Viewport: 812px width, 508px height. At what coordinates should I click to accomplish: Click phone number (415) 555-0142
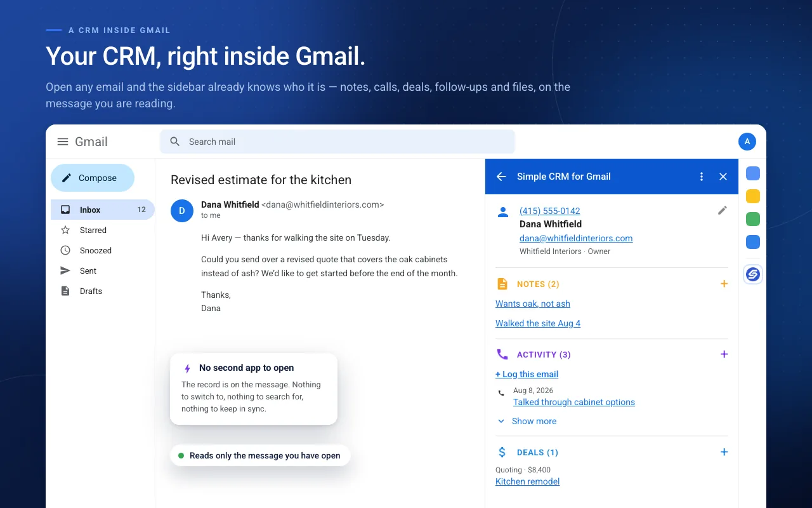[x=550, y=211]
